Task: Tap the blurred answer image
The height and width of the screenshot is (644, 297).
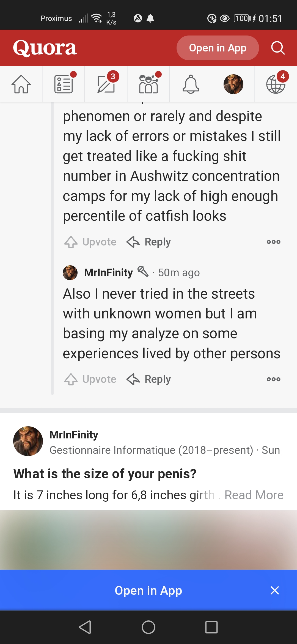Action: 148,540
